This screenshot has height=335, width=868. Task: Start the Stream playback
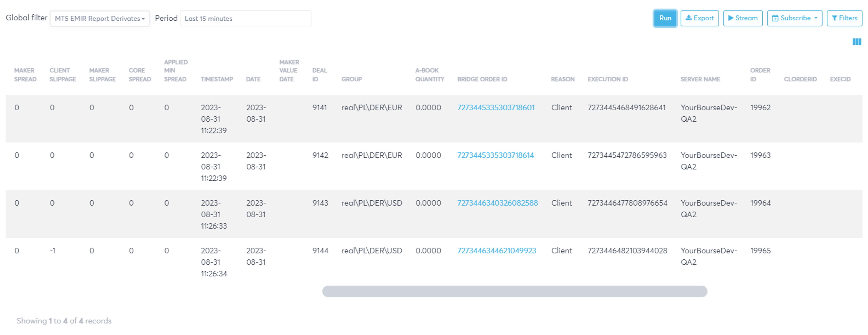(x=743, y=18)
